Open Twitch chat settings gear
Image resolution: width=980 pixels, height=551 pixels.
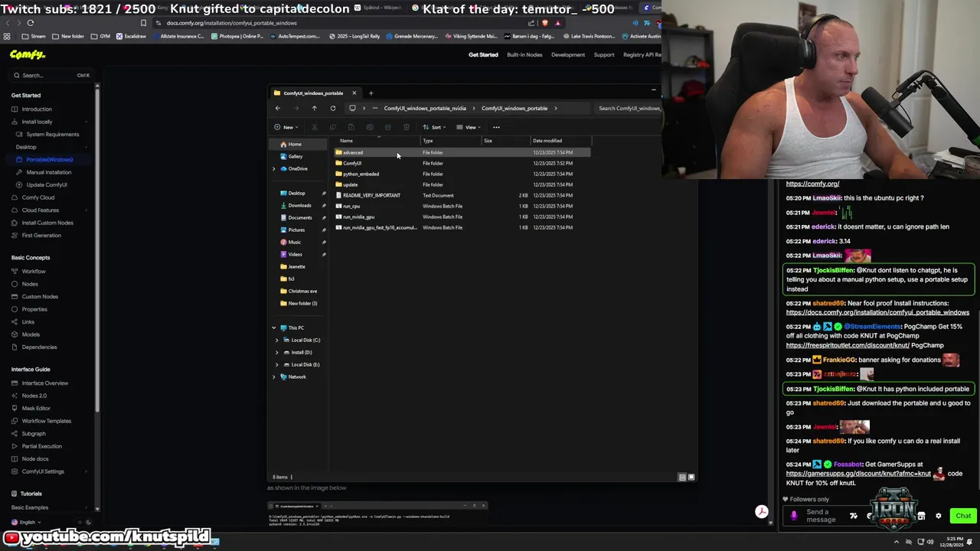tap(939, 516)
